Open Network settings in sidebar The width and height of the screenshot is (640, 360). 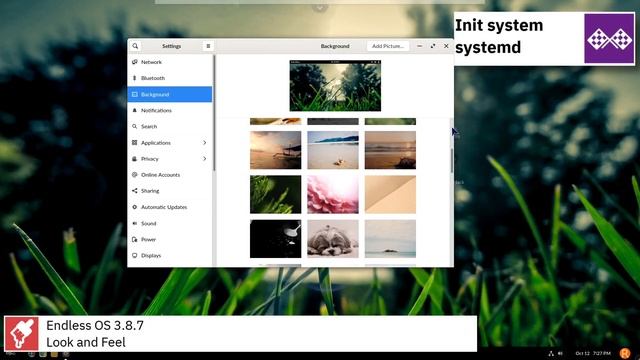point(170,62)
